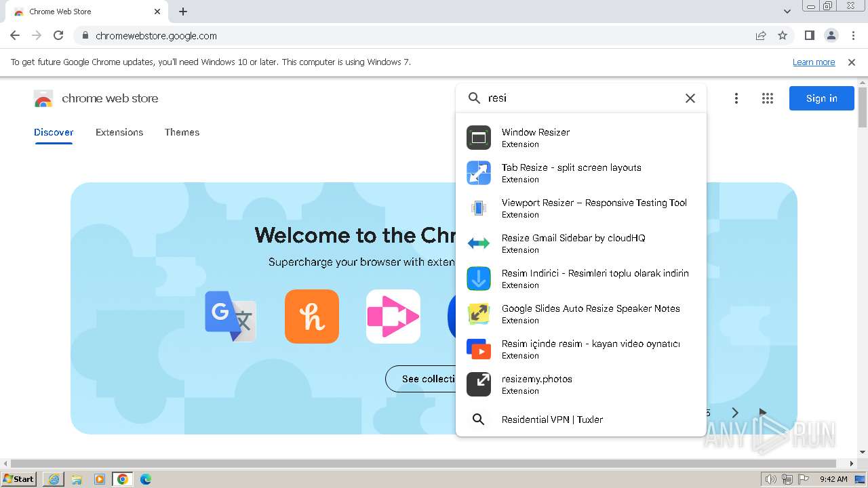Close the Chrome Web Store tab

(157, 12)
